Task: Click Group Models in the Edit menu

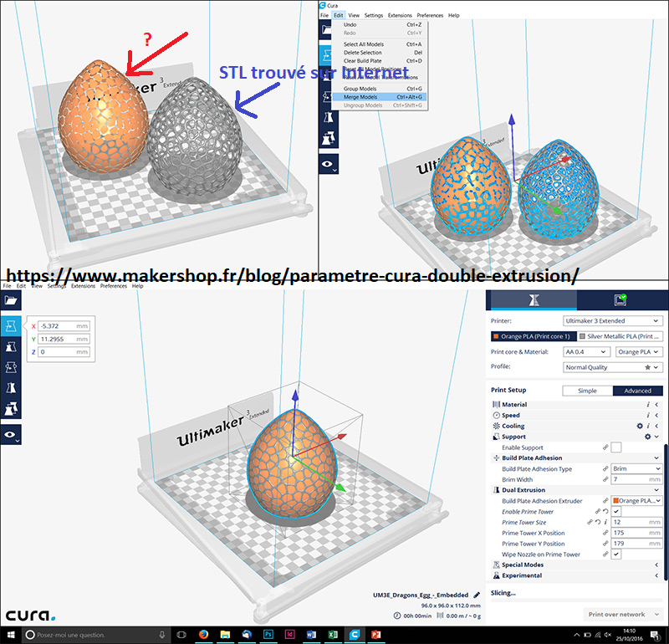Action: pyautogui.click(x=379, y=89)
